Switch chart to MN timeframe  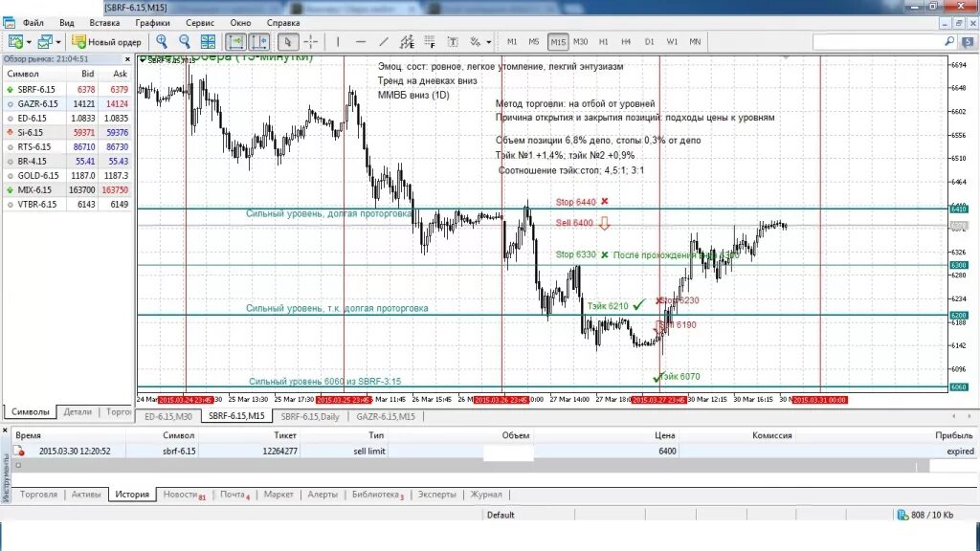coord(695,42)
